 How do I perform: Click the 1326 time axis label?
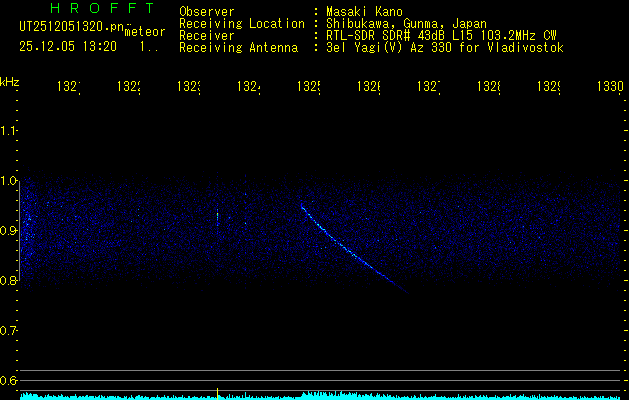pyautogui.click(x=369, y=86)
